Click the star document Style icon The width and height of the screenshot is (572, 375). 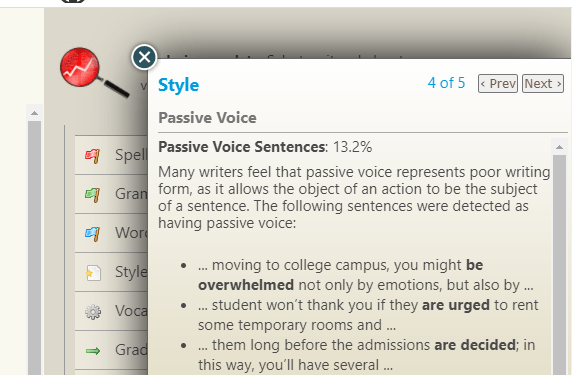(93, 272)
